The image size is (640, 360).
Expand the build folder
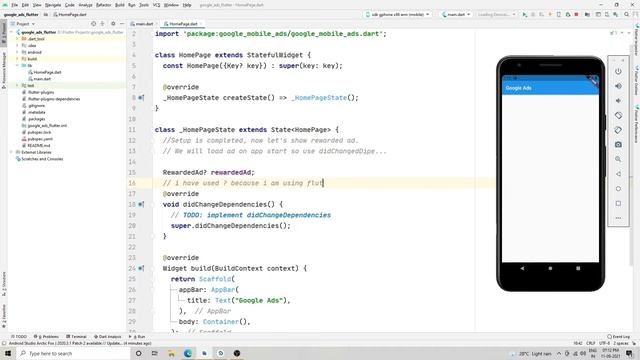pos(17,59)
